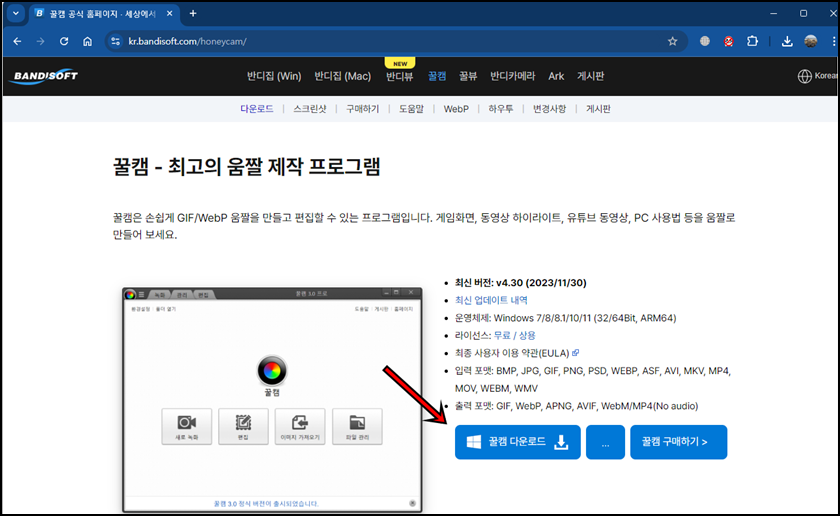Click the browser forward arrow
840x516 pixels.
tap(41, 41)
